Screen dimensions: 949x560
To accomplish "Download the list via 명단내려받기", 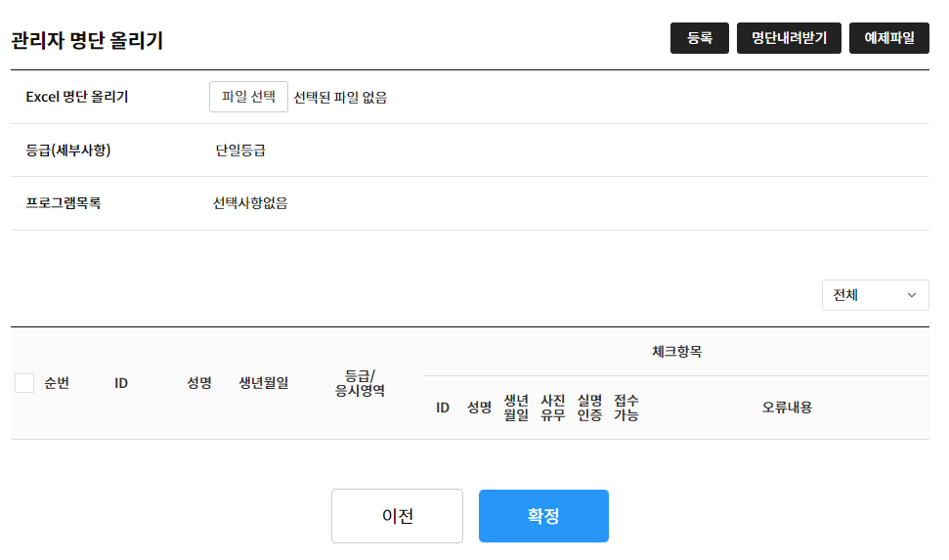I will [x=789, y=38].
